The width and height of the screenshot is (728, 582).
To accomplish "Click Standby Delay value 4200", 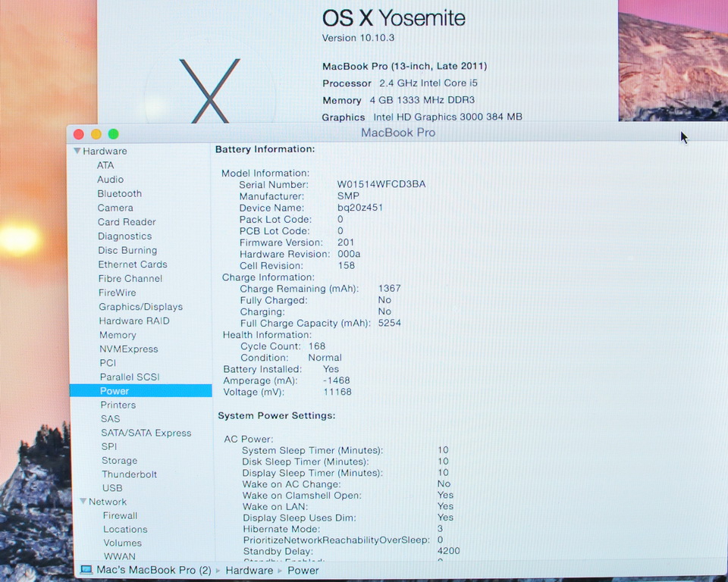I will pyautogui.click(x=448, y=551).
